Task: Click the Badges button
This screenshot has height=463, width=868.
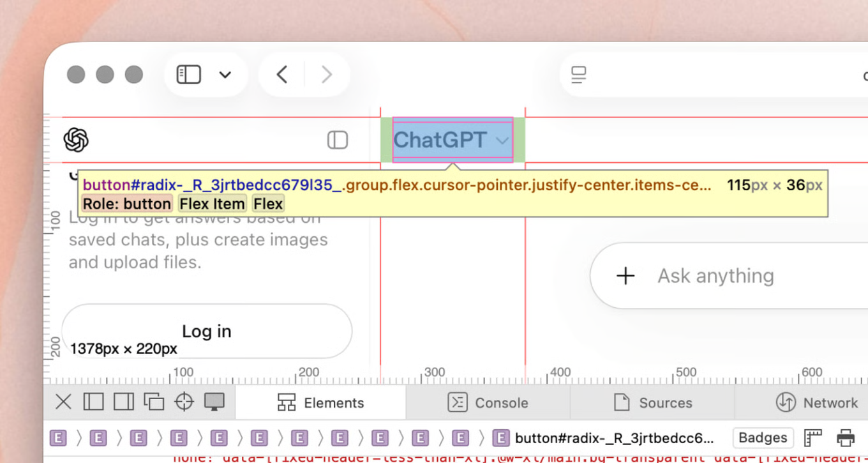Action: 763,438
